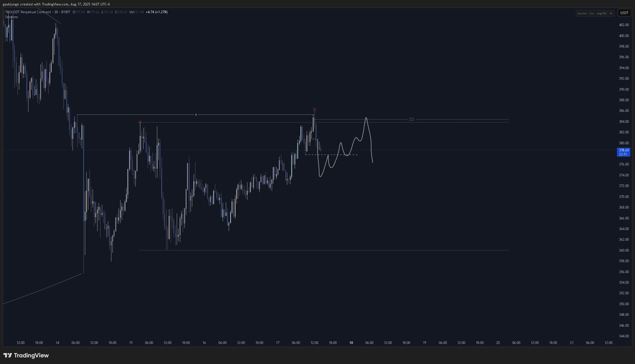Select the Sessions indicator label
The height and width of the screenshot is (364, 635).
12,17
